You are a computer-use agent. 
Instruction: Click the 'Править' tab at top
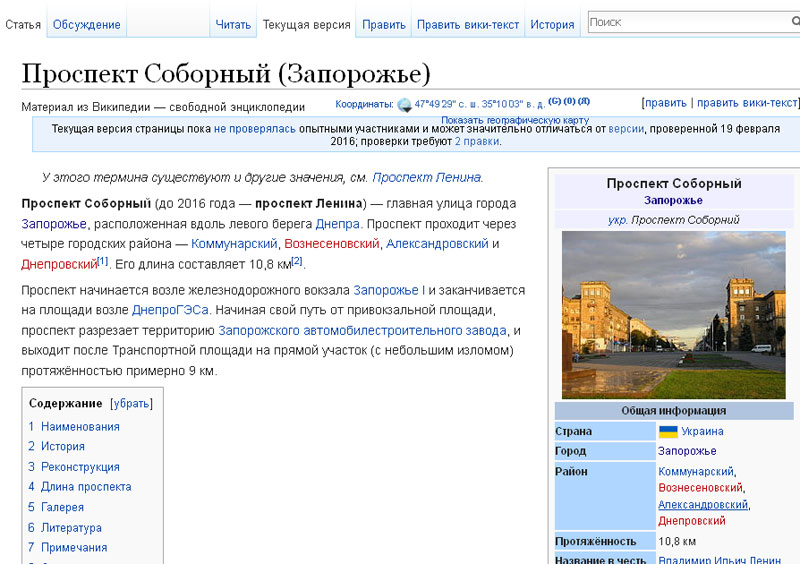point(384,24)
